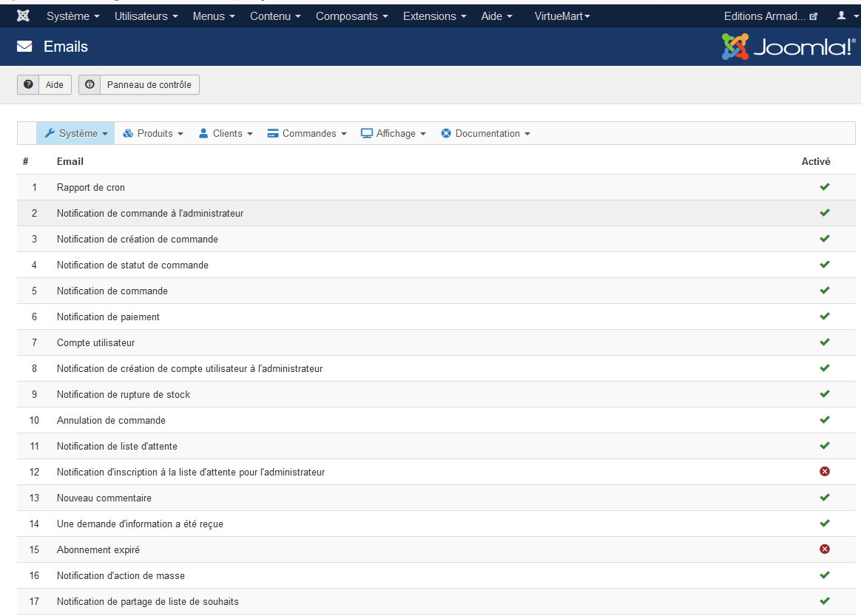The width and height of the screenshot is (861, 616).
Task: Open Notification d'action de masse email
Action: 121,575
